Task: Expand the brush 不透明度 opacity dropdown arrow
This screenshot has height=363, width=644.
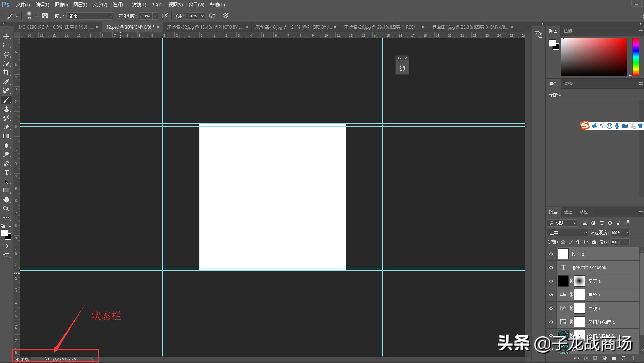Action: (155, 16)
